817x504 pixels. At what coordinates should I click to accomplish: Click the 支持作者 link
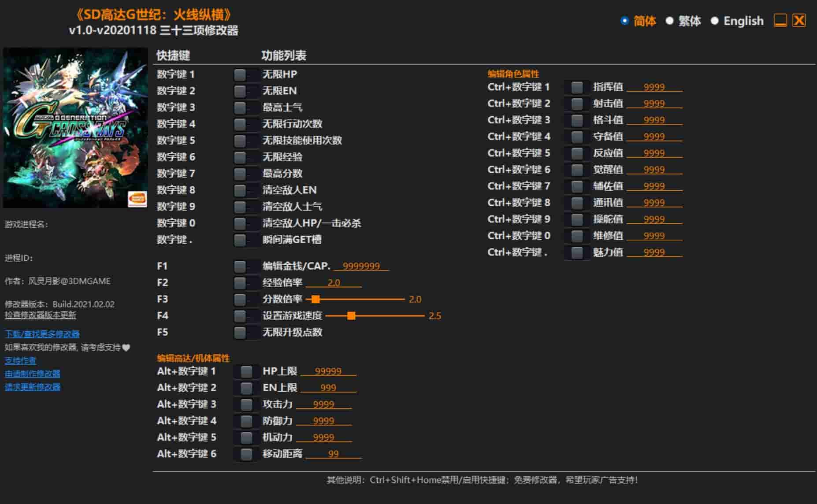(x=20, y=360)
